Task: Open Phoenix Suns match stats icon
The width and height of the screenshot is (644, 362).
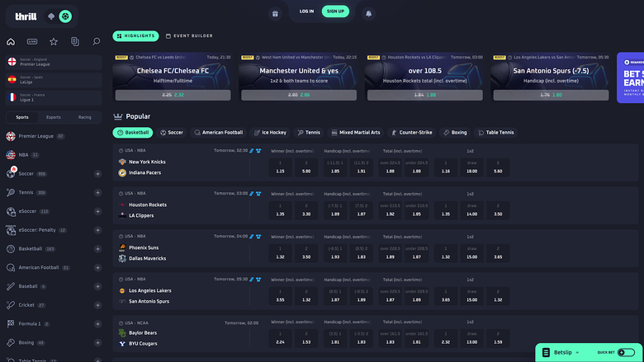Action: (x=252, y=237)
